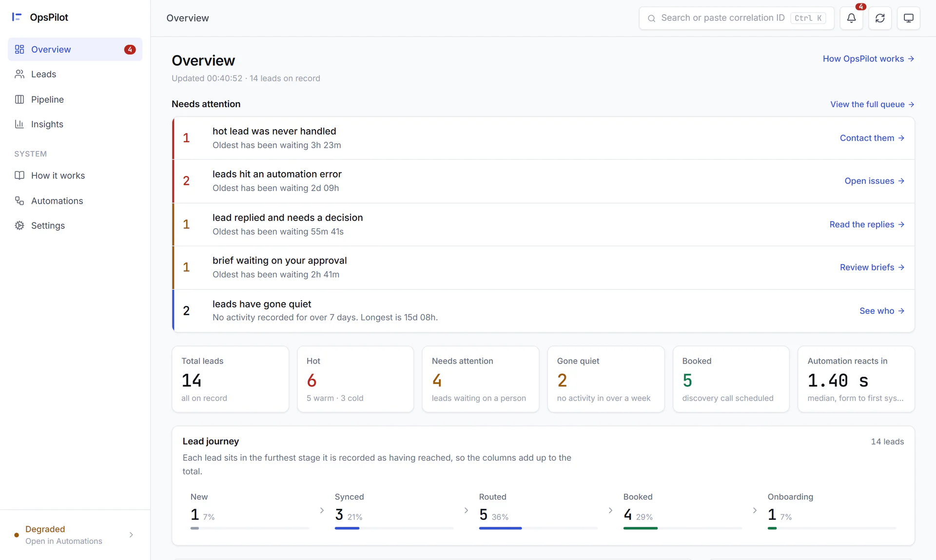Follow the How OpsPilot works link

tap(868, 59)
